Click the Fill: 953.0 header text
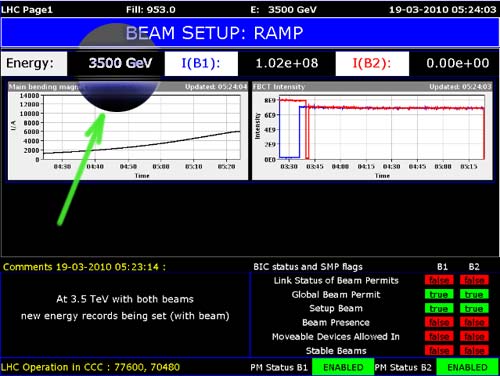 [151, 9]
